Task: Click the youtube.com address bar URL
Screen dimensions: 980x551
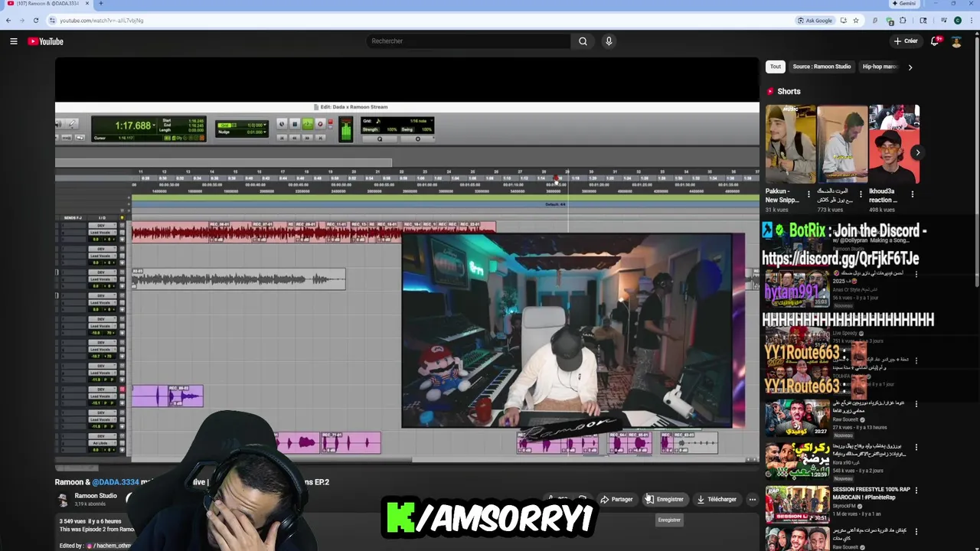Action: (102, 21)
